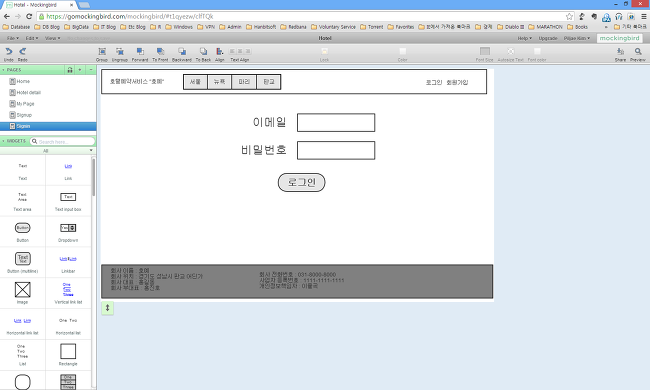
Task: Select the Text widget
Action: tap(23, 171)
